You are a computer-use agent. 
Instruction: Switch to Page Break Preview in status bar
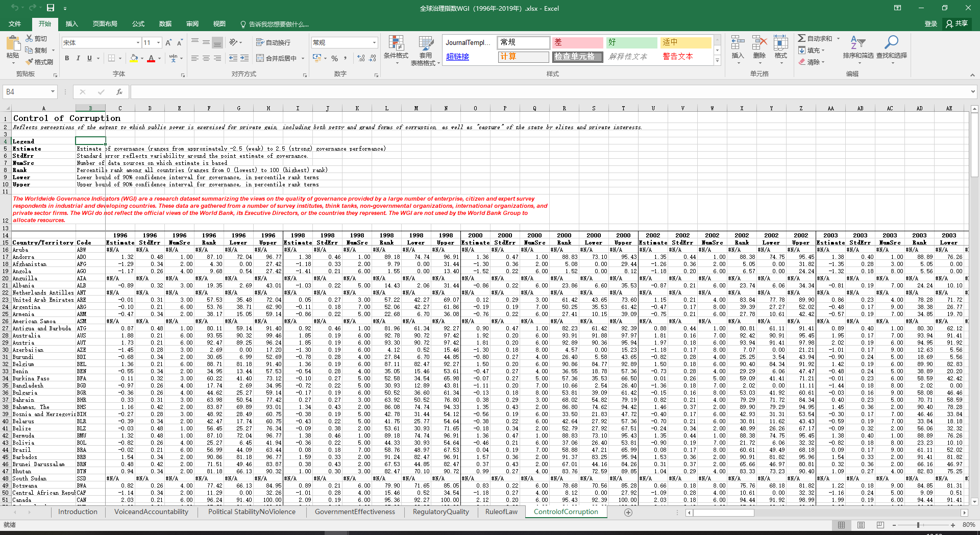pyautogui.click(x=880, y=525)
